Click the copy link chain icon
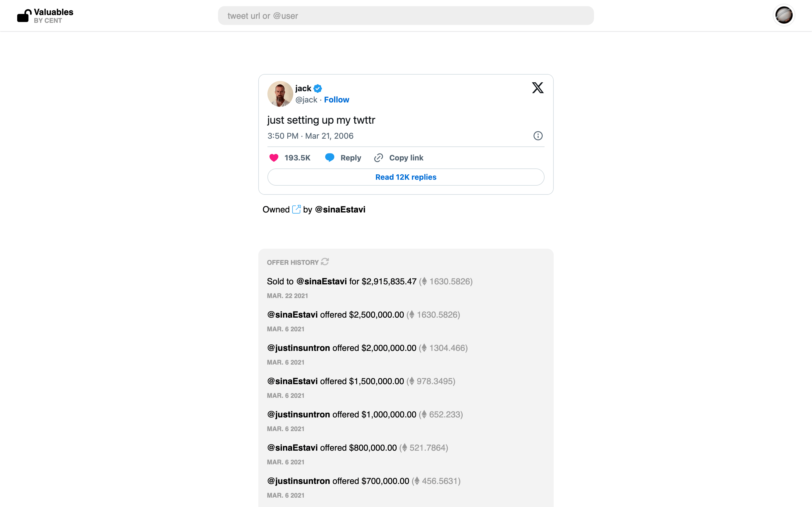Image resolution: width=812 pixels, height=507 pixels. (x=379, y=158)
